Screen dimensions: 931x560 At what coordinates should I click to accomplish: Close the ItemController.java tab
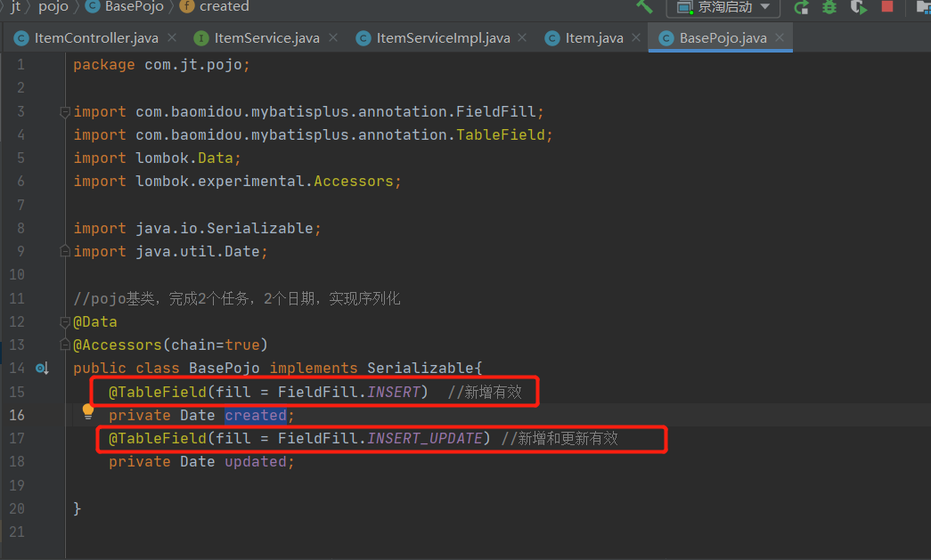(172, 37)
